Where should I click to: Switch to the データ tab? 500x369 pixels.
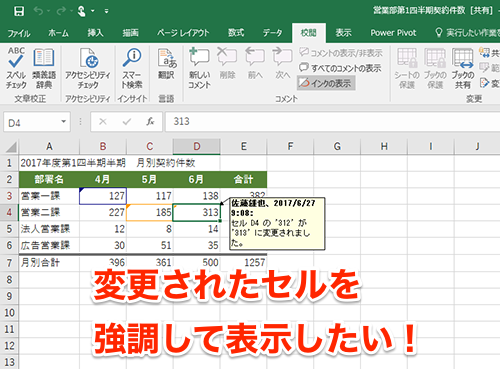tap(272, 33)
